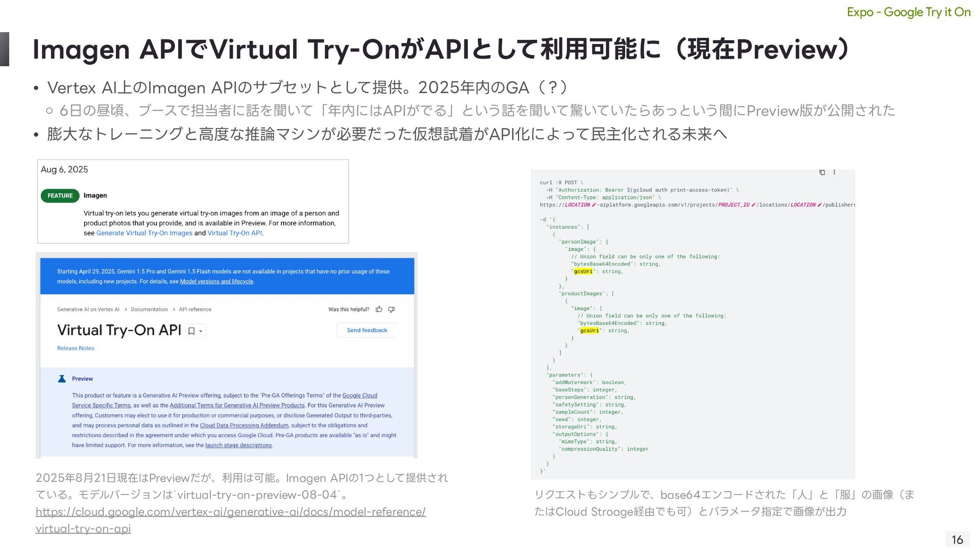
Task: Click the Preview notice heading text
Action: pos(82,379)
